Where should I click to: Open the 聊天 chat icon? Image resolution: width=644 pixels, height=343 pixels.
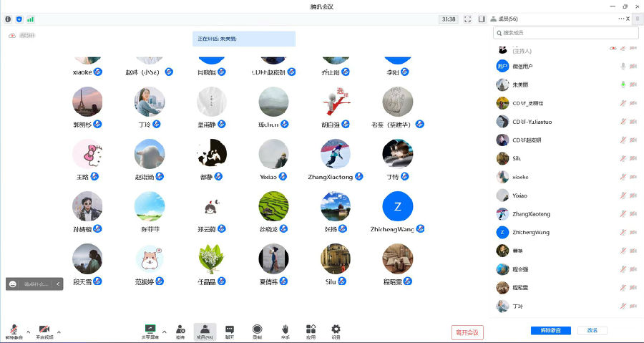point(230,330)
